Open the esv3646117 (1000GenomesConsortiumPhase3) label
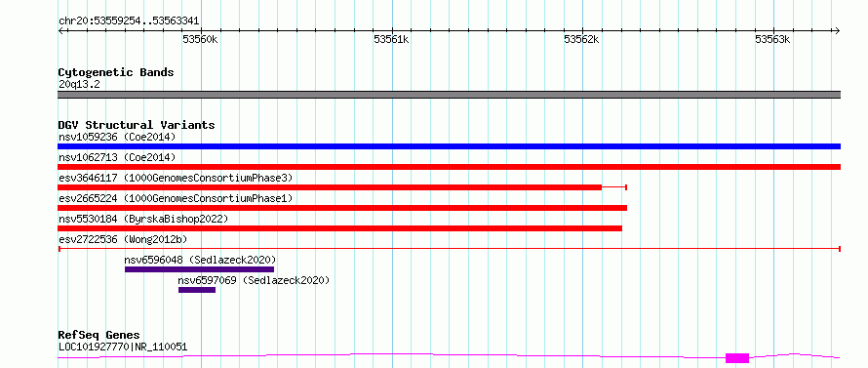The image size is (868, 368). point(176,178)
